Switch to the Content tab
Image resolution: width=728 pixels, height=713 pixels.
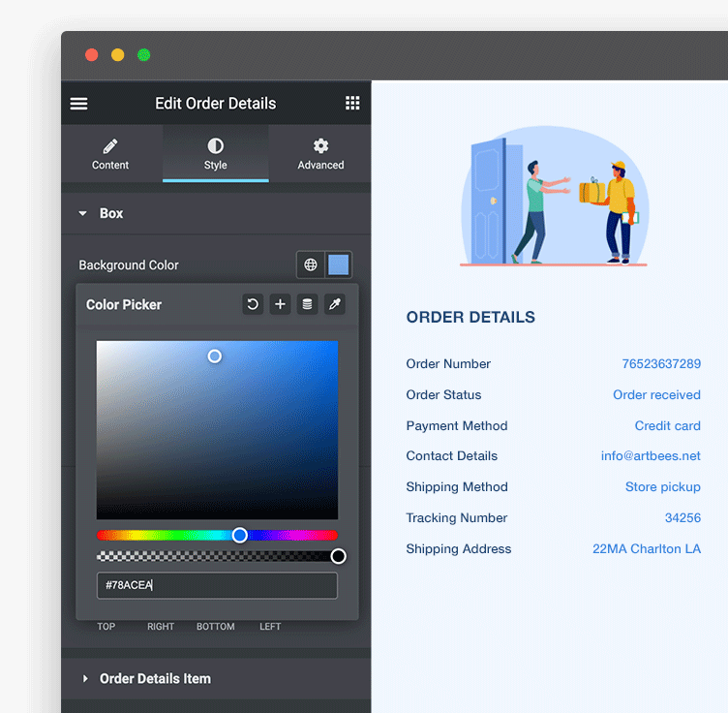click(110, 154)
